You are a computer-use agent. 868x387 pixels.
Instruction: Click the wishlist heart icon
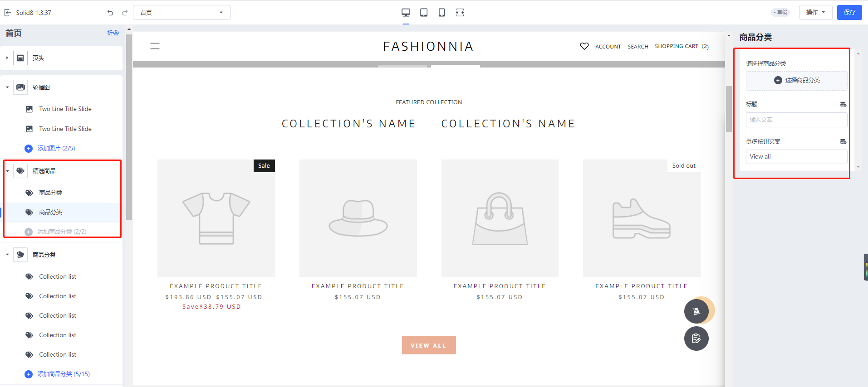click(584, 46)
